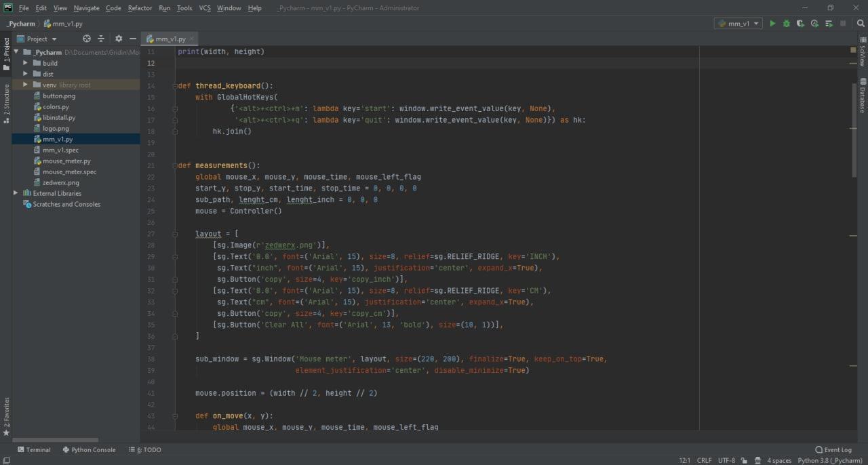Open the Edit menu

coord(41,8)
